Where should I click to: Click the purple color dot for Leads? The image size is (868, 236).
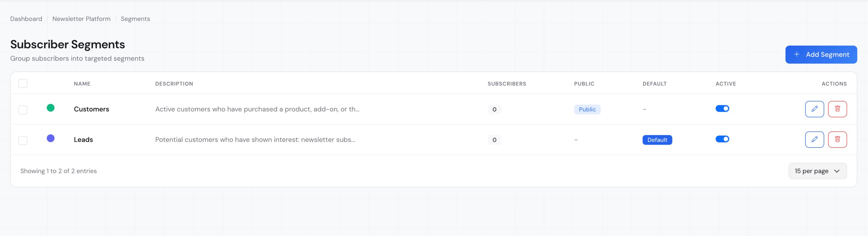51,139
